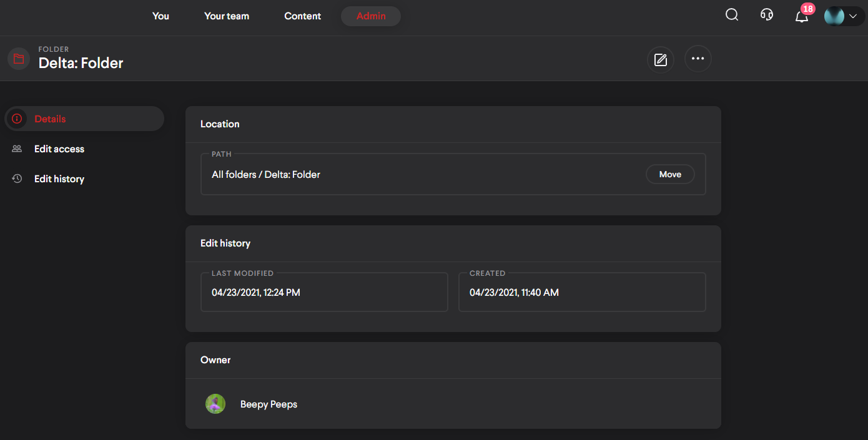Open notifications bell with 18 badge
Image resolution: width=868 pixels, height=440 pixels.
(802, 16)
